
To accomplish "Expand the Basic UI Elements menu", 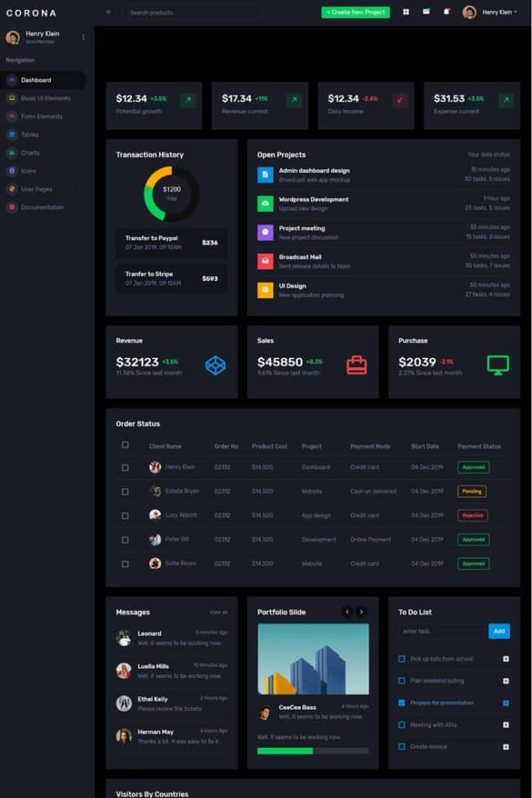I will click(46, 98).
